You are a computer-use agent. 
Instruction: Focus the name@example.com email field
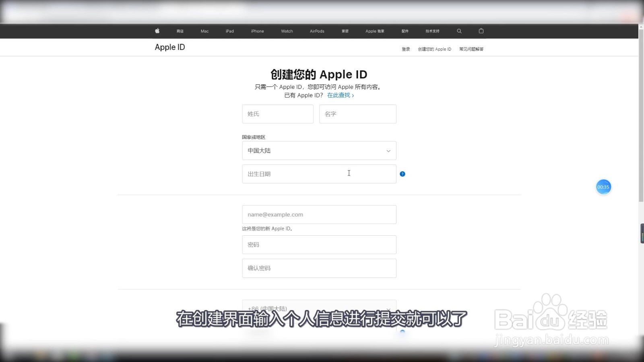(319, 214)
